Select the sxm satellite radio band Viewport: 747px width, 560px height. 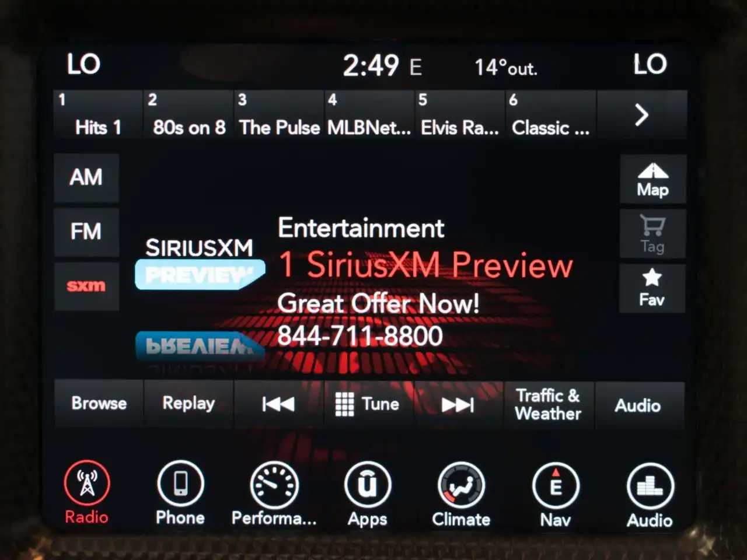click(86, 286)
